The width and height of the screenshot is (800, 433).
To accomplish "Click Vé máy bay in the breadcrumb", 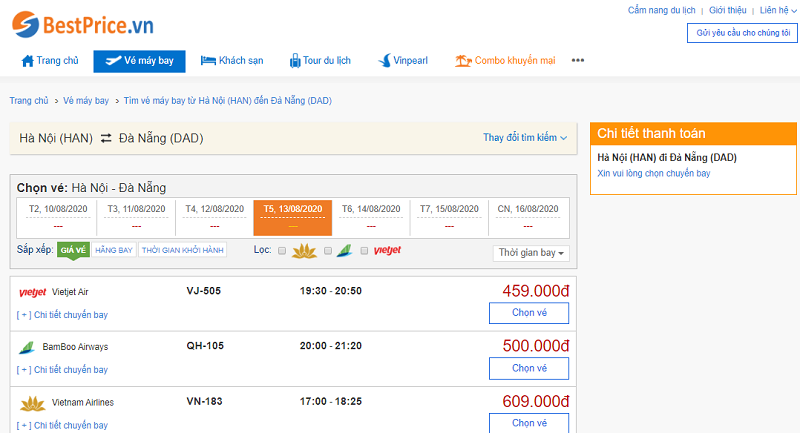I will (x=86, y=100).
